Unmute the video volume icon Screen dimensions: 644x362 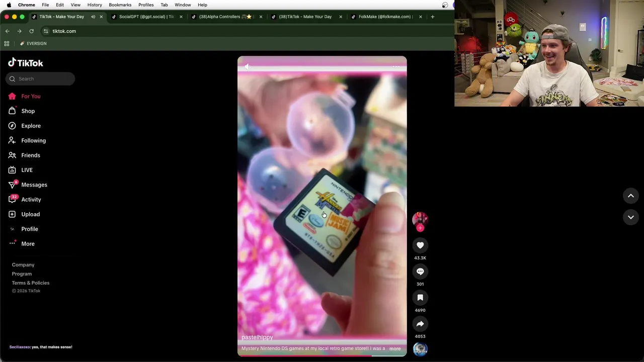click(247, 66)
